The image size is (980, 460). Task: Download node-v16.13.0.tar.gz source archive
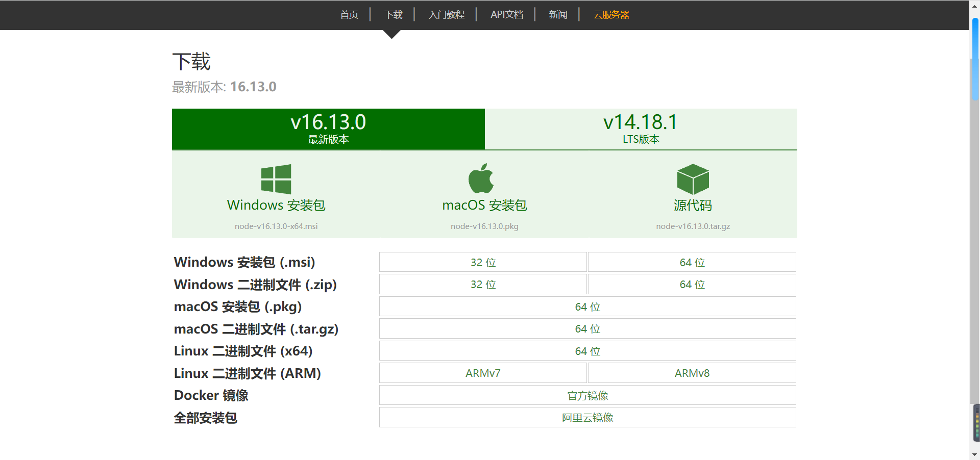pyautogui.click(x=693, y=226)
